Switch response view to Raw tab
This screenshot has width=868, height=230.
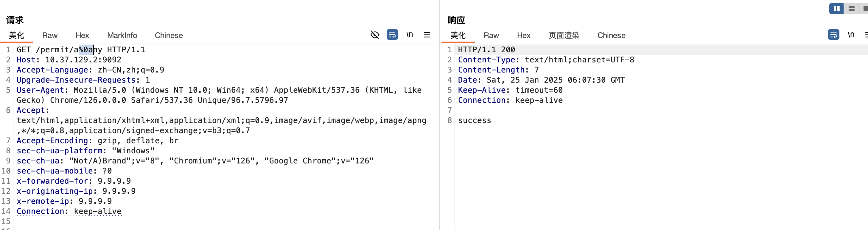coord(491,35)
